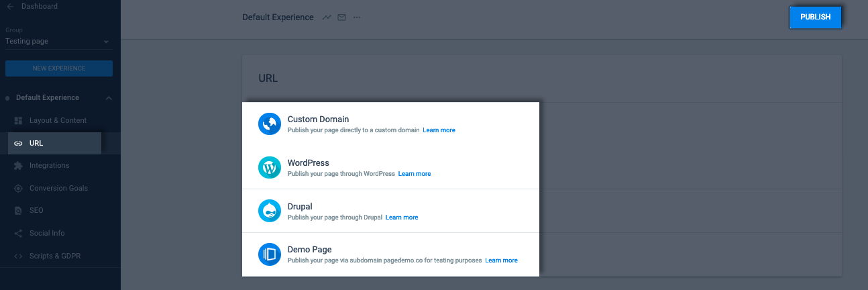Open Scripts & GDPR section
This screenshot has width=868, height=290.
[55, 256]
